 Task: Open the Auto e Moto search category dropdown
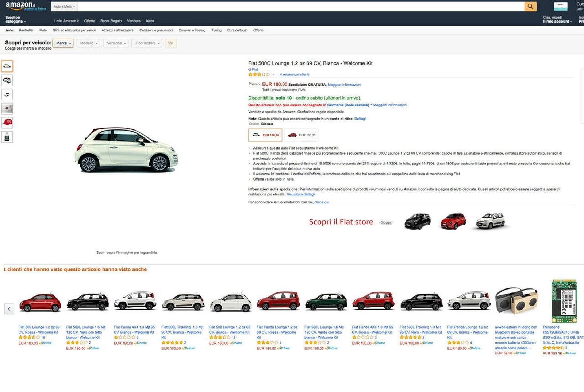click(x=64, y=6)
